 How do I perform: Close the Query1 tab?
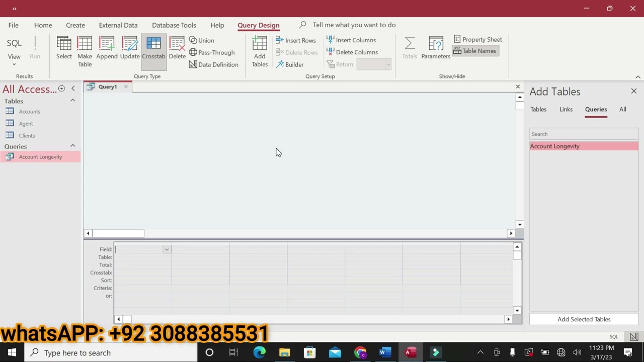[126, 86]
